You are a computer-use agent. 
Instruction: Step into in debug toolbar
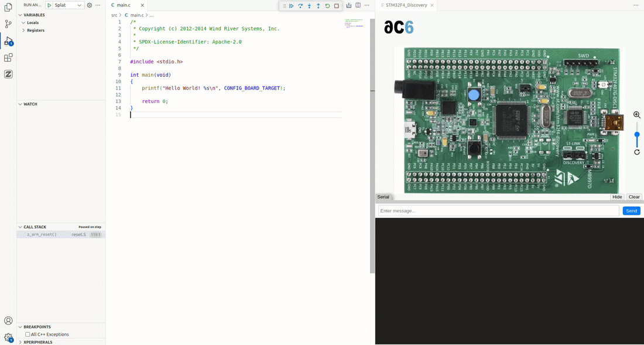309,6
